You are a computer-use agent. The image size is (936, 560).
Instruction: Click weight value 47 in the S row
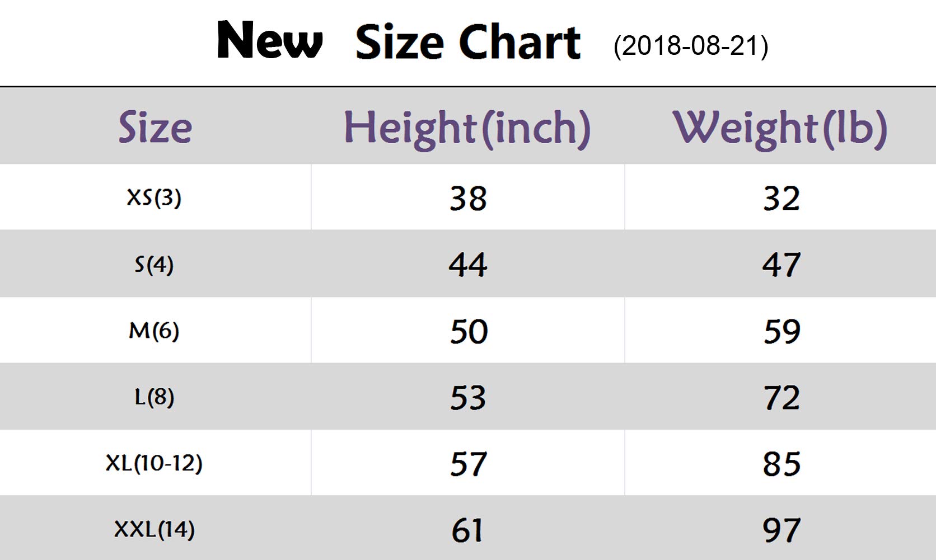pyautogui.click(x=781, y=265)
